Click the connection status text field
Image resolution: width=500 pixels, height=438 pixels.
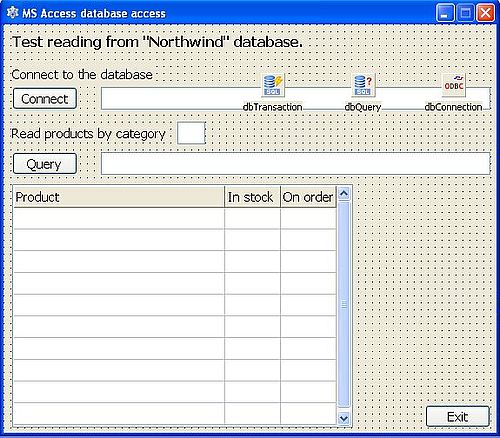click(x=296, y=99)
